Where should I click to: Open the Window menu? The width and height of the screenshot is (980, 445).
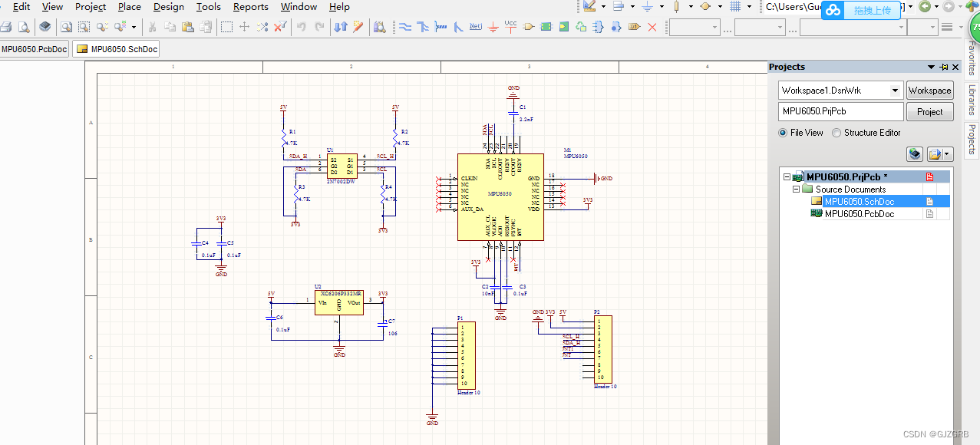tap(299, 7)
